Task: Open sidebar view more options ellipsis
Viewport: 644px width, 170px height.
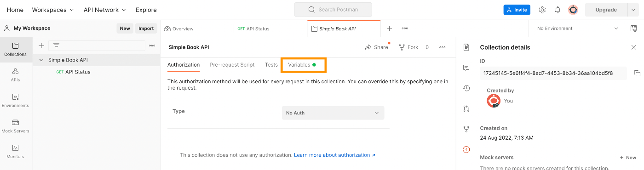Action: [x=152, y=45]
